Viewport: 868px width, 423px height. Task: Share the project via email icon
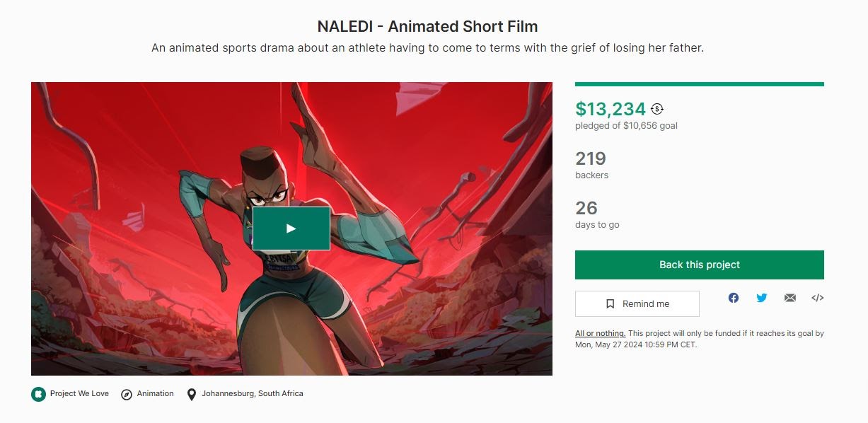tap(790, 298)
